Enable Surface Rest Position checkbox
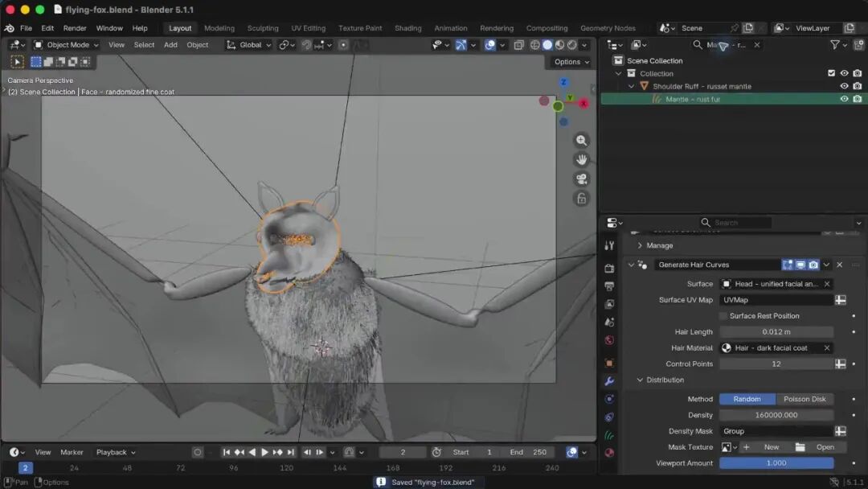 723,316
